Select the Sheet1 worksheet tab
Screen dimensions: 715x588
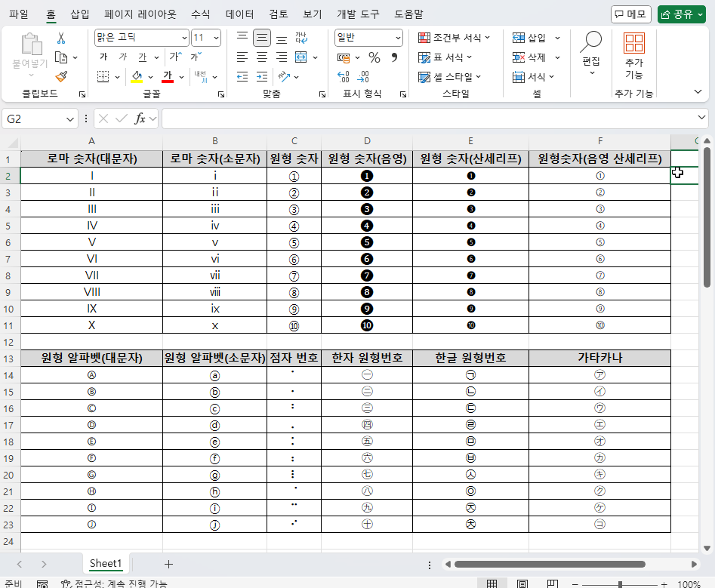click(x=105, y=564)
